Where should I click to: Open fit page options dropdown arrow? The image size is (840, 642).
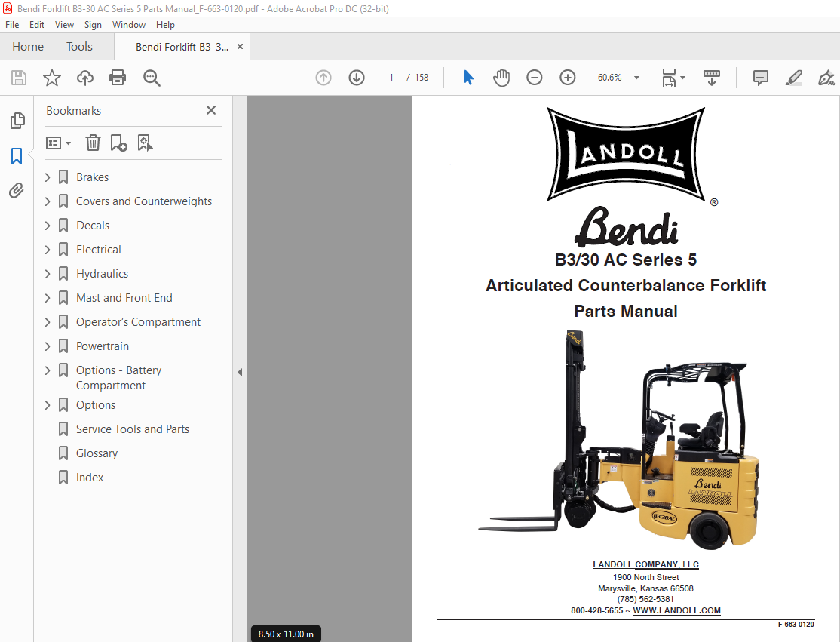pyautogui.click(x=682, y=78)
